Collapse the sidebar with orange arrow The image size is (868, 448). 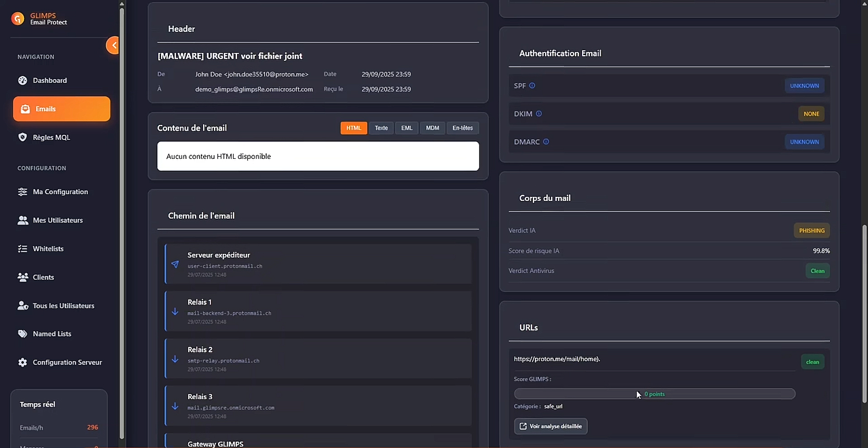113,45
